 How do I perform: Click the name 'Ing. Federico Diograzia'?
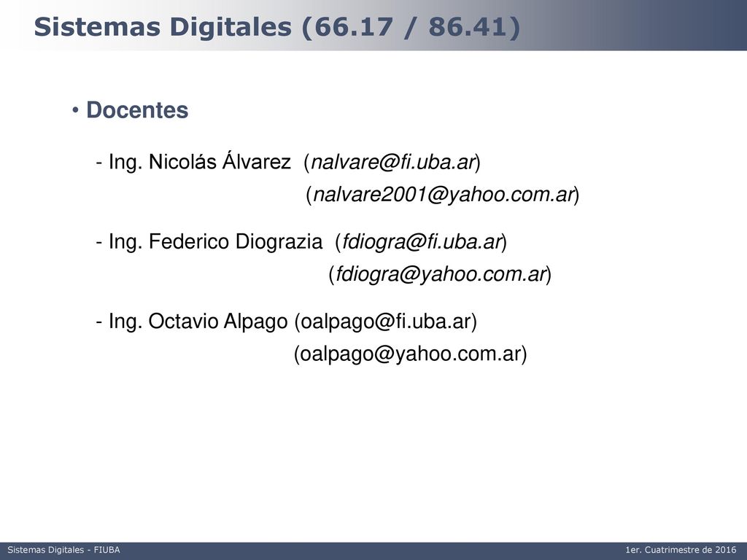[x=215, y=241]
